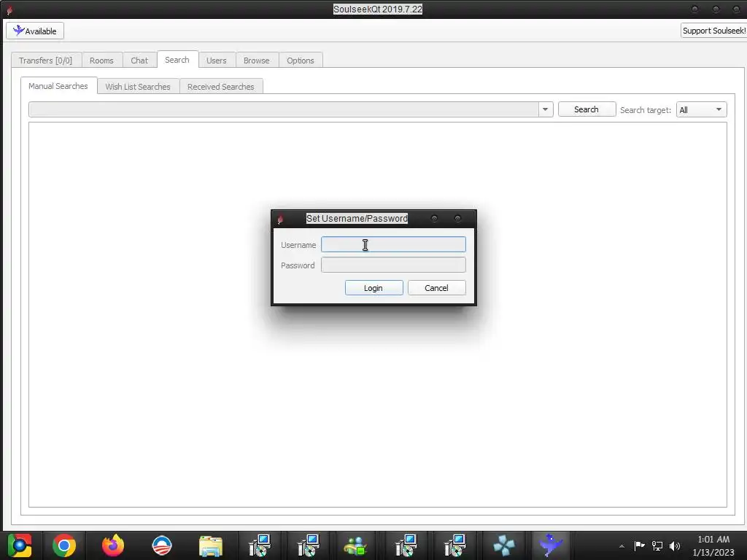Select the Search tab
The height and width of the screenshot is (560, 747).
177,60
